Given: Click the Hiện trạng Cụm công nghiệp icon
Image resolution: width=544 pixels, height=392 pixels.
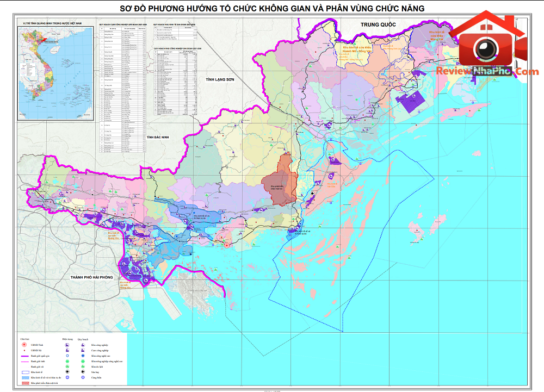Looking at the screenshot, I should [67, 351].
